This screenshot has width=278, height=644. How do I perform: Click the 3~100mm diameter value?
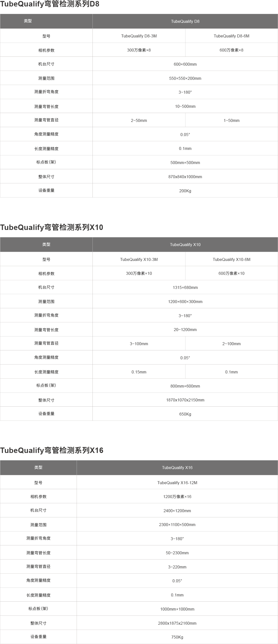click(x=139, y=344)
